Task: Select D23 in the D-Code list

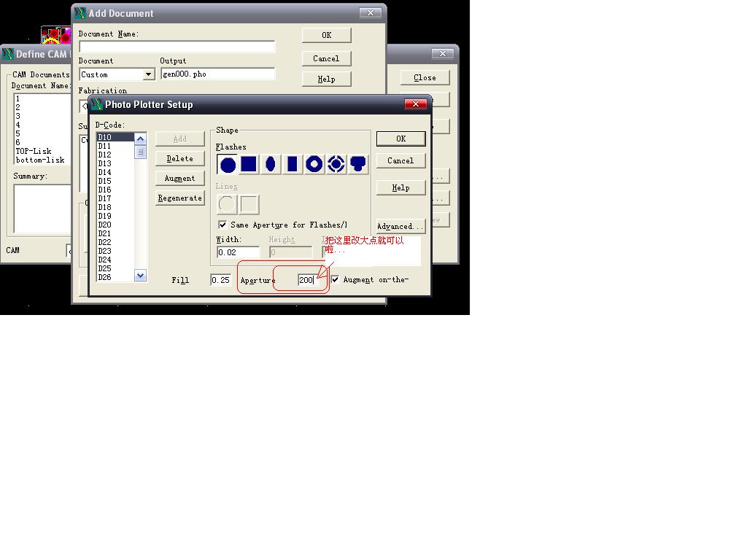Action: [x=116, y=251]
